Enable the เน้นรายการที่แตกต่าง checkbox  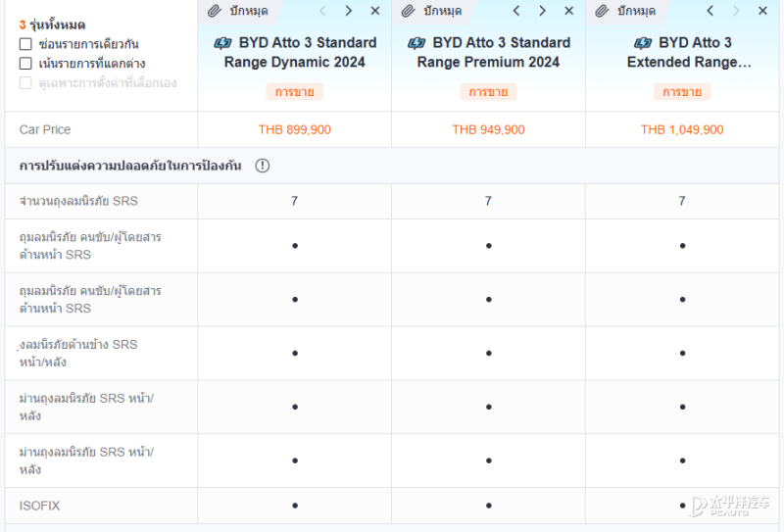pos(25,64)
